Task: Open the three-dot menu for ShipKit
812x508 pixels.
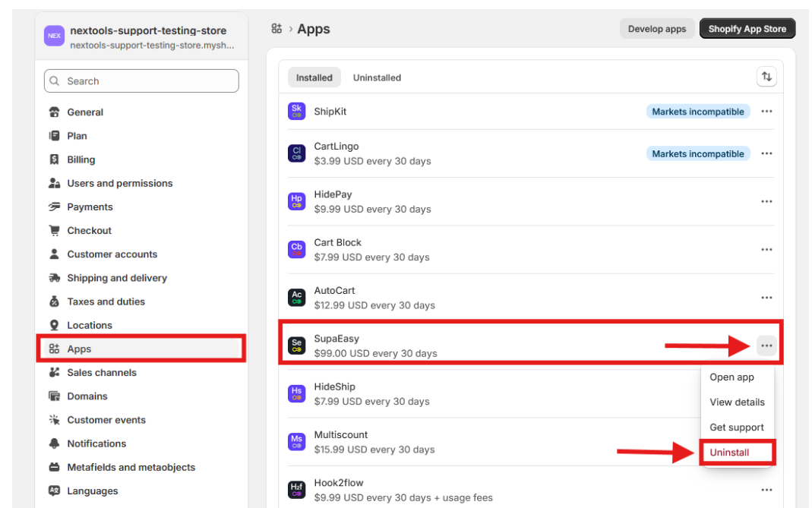Action: [x=766, y=112]
